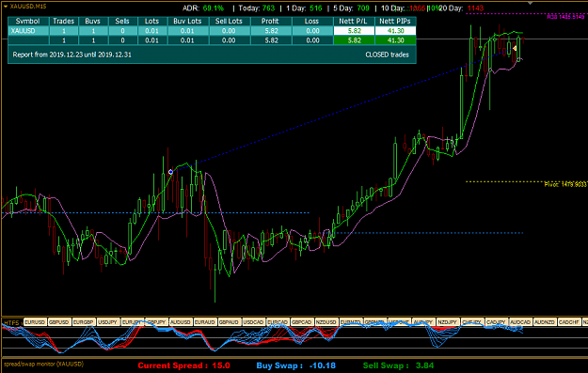Click the Trades column header
The width and height of the screenshot is (588, 373).
(64, 22)
